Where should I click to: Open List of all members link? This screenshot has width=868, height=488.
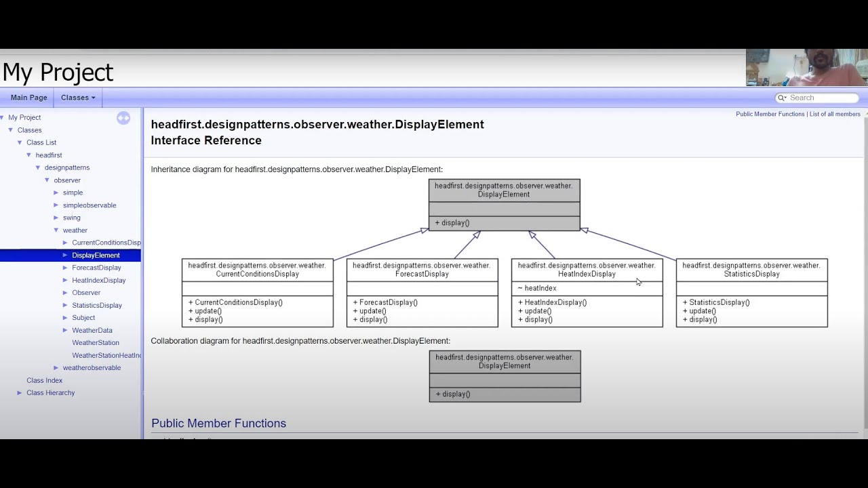[x=835, y=114]
